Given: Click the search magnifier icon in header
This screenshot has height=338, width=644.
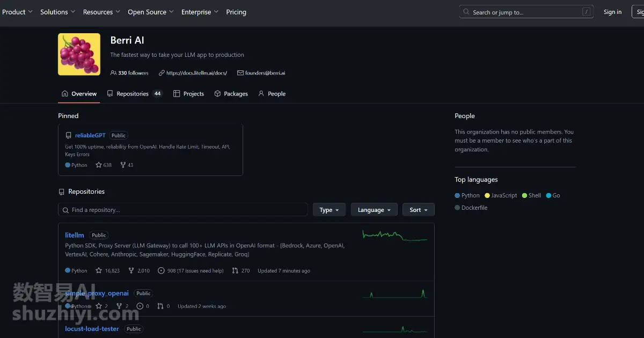Looking at the screenshot, I should pos(466,12).
